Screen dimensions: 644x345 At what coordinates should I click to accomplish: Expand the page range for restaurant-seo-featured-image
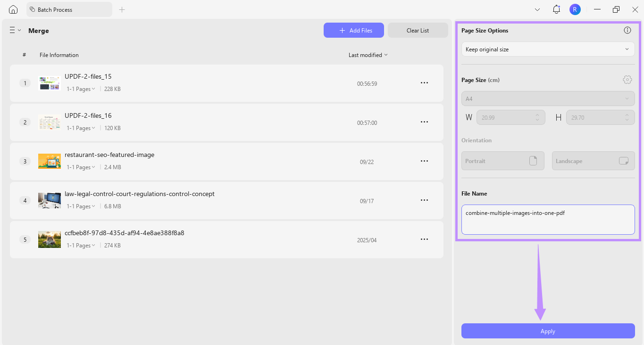coord(80,167)
